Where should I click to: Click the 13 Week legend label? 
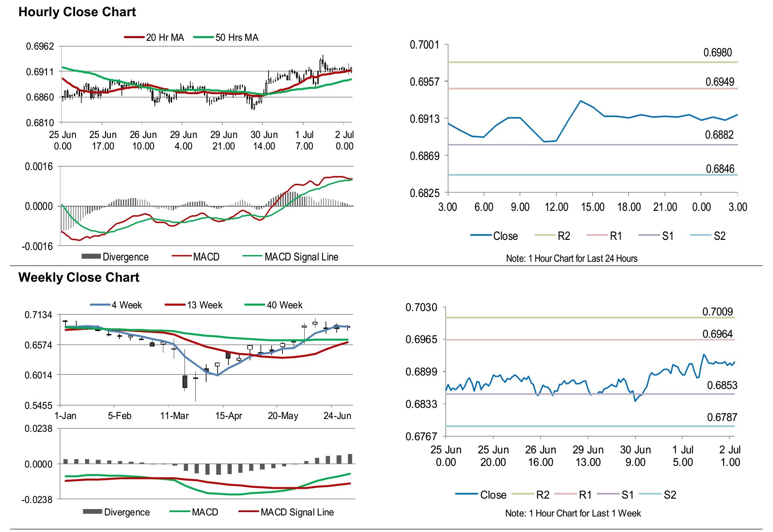[x=204, y=305]
